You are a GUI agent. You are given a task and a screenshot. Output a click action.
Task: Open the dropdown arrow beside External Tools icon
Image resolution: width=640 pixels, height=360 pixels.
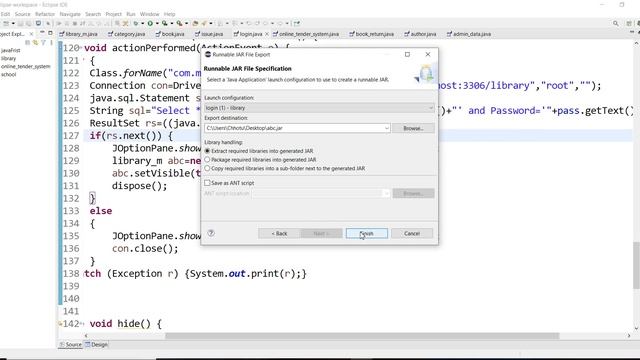tap(186, 23)
